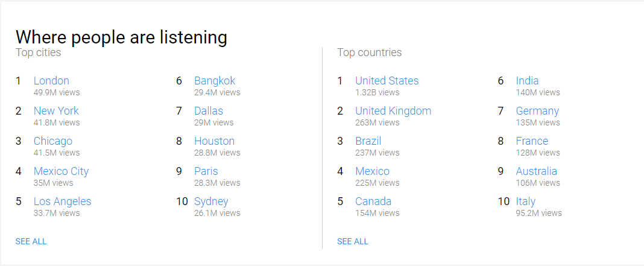The width and height of the screenshot is (644, 266).
Task: Select Canada in top countries
Action: pos(373,201)
